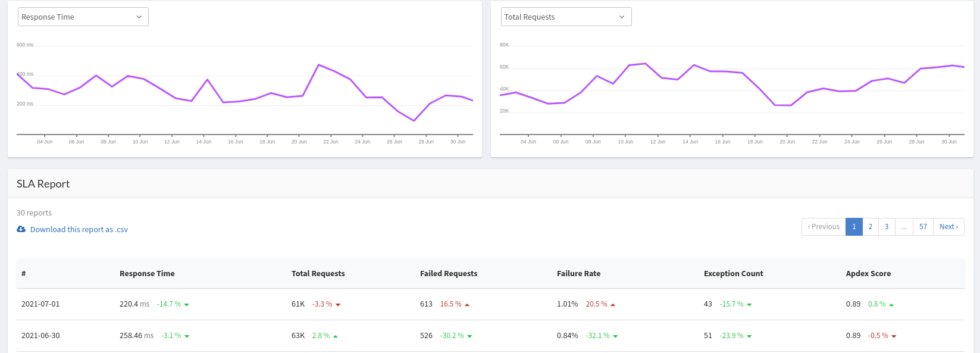This screenshot has width=980, height=353.
Task: Click the -14.7 % change percentage
Action: 169,304
